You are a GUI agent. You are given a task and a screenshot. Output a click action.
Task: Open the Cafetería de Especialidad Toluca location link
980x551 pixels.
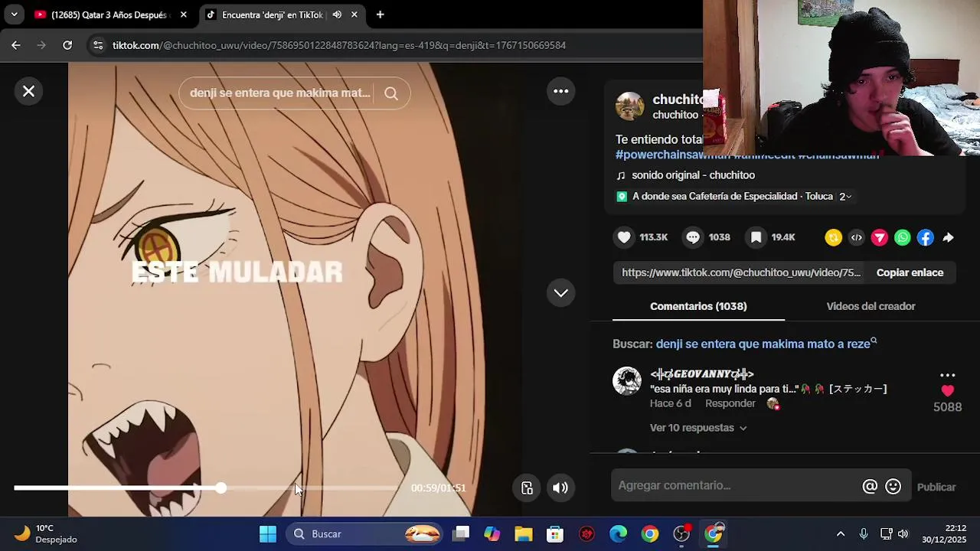(733, 197)
